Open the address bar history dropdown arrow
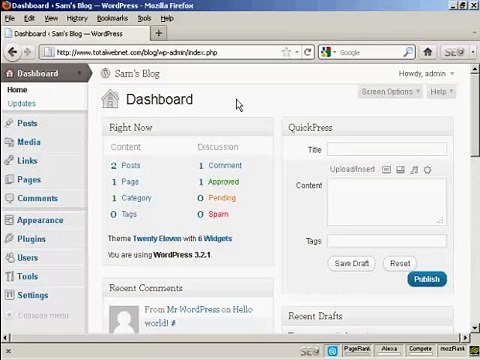The width and height of the screenshot is (480, 360). pyautogui.click(x=297, y=52)
